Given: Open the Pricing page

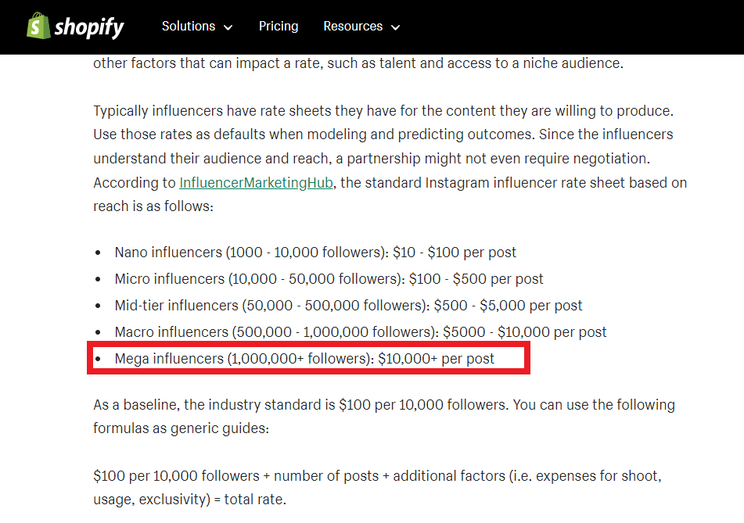Looking at the screenshot, I should pyautogui.click(x=279, y=26).
